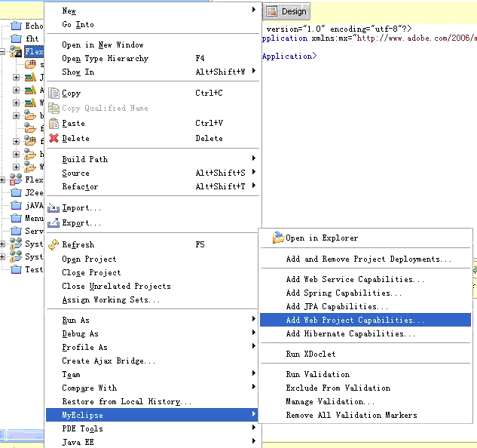Image resolution: width=477 pixels, height=448 pixels.
Task: Open the Show In submenu arrow
Action: click(x=254, y=71)
